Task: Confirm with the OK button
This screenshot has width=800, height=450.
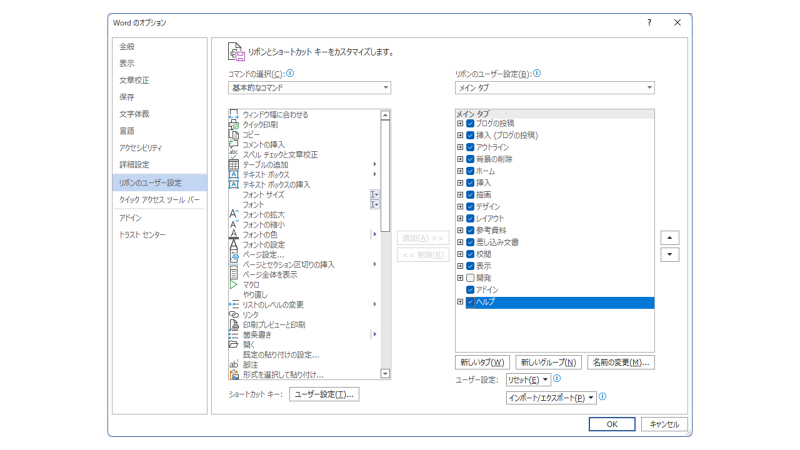Action: (x=612, y=424)
